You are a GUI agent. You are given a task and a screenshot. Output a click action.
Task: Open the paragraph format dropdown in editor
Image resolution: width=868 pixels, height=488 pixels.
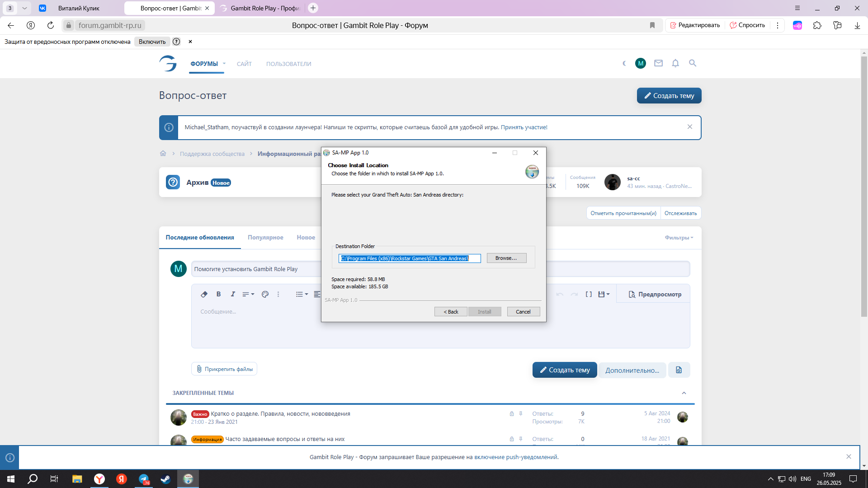tap(248, 294)
